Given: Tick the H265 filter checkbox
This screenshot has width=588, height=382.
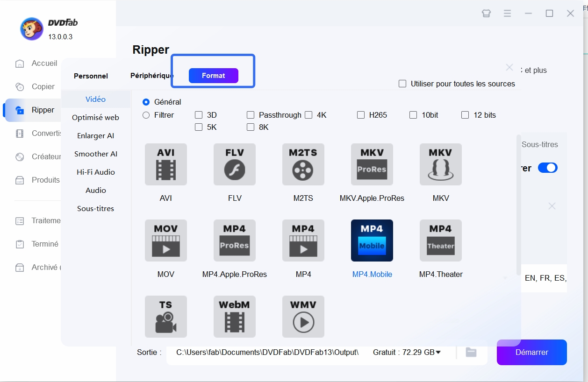Looking at the screenshot, I should tap(361, 115).
